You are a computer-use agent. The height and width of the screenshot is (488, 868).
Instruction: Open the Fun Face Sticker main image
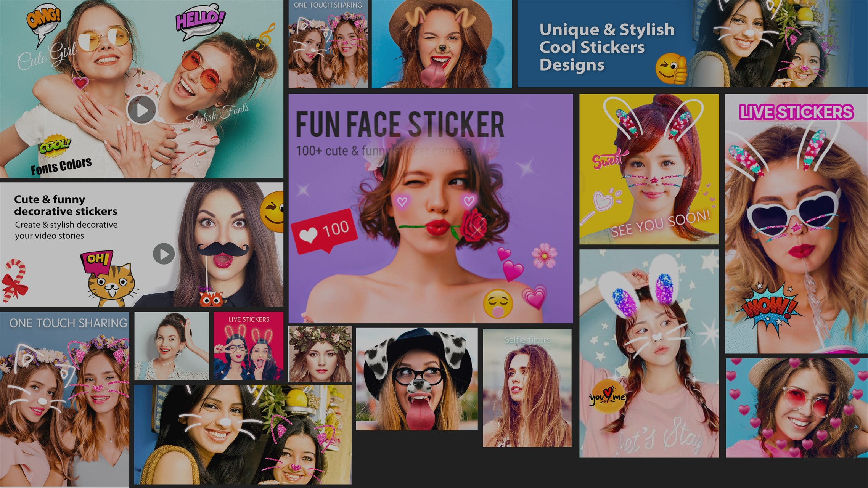(x=430, y=208)
